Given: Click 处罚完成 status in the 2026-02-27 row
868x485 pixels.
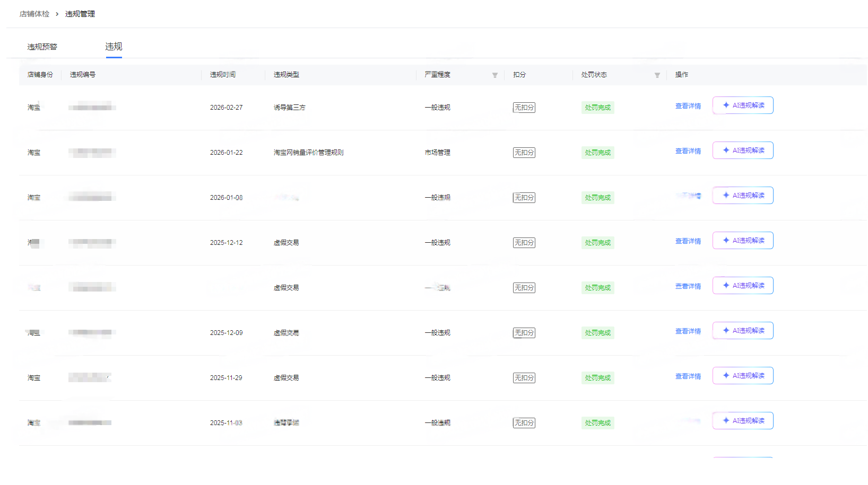Looking at the screenshot, I should 598,108.
